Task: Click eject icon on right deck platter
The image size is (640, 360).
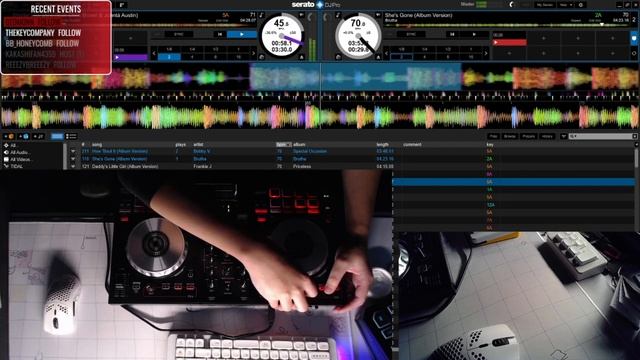Action: pos(378,57)
